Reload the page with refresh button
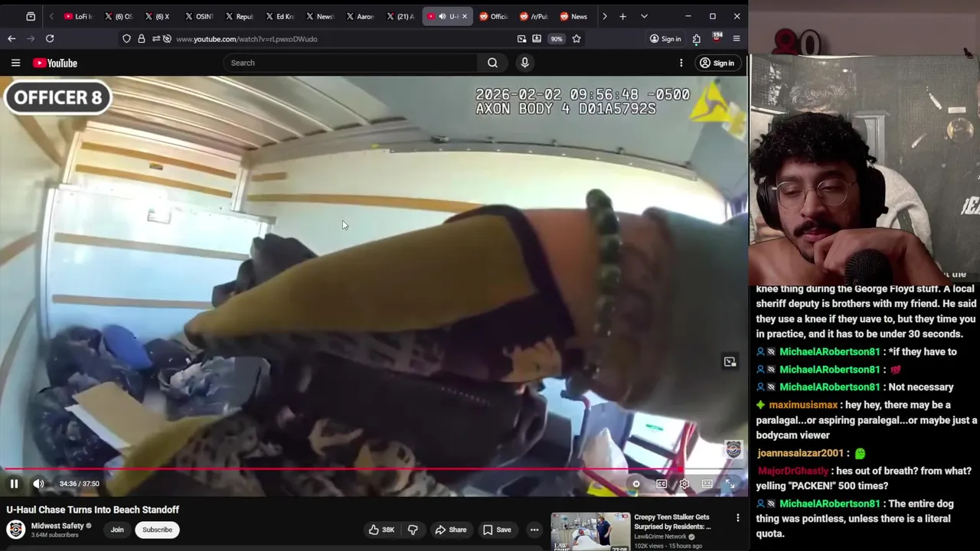Screen dimensions: 980x551 pos(50,39)
